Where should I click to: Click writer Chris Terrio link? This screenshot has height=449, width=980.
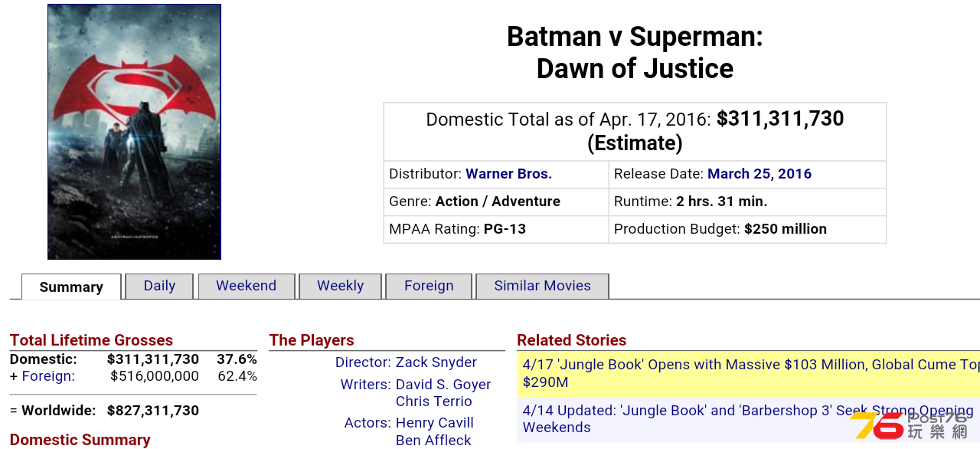click(434, 401)
